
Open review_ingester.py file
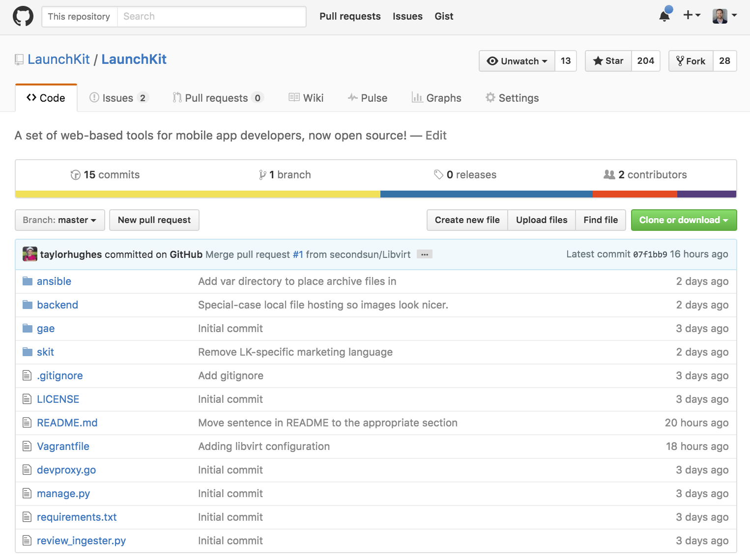81,541
